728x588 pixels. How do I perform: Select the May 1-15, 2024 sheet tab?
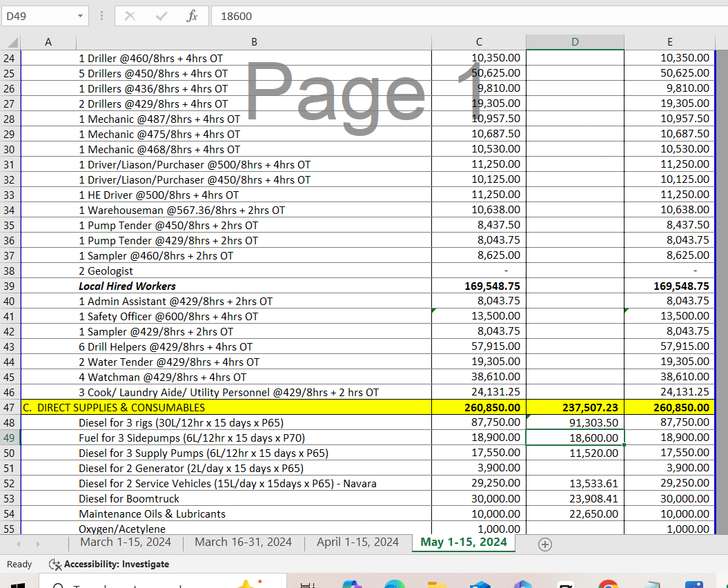click(x=463, y=542)
